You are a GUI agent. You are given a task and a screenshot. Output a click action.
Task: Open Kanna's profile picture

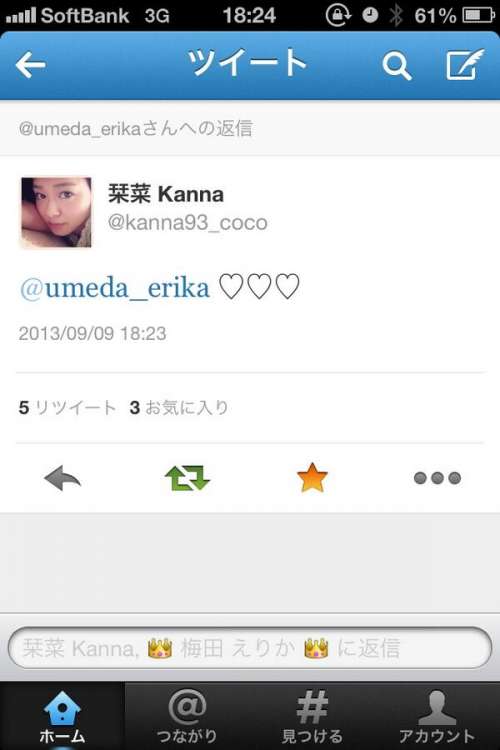click(56, 212)
